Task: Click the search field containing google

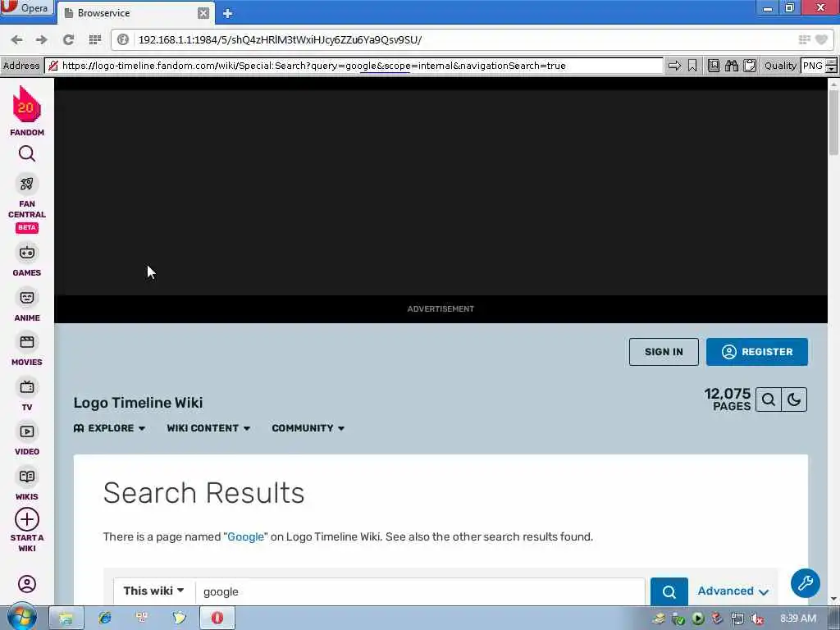Action: point(420,591)
